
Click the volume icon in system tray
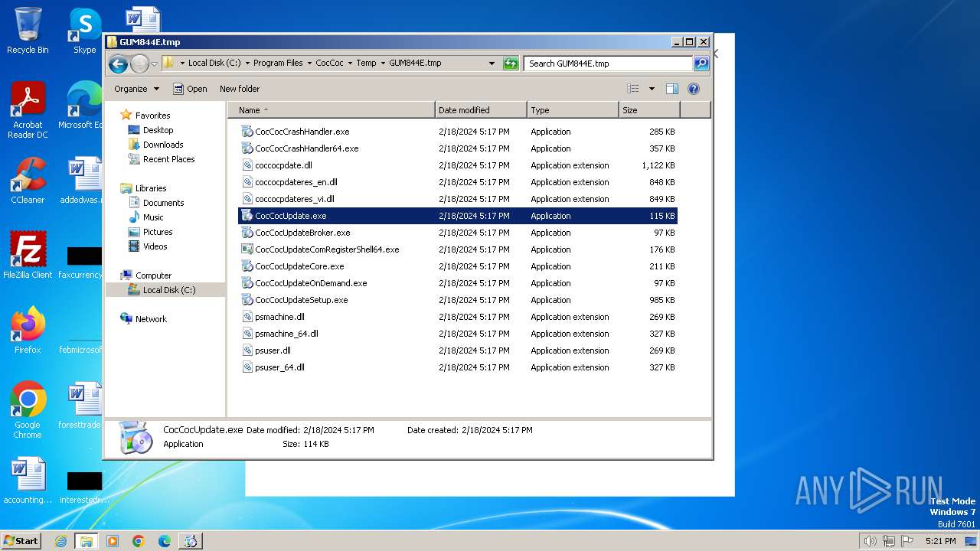tap(870, 541)
